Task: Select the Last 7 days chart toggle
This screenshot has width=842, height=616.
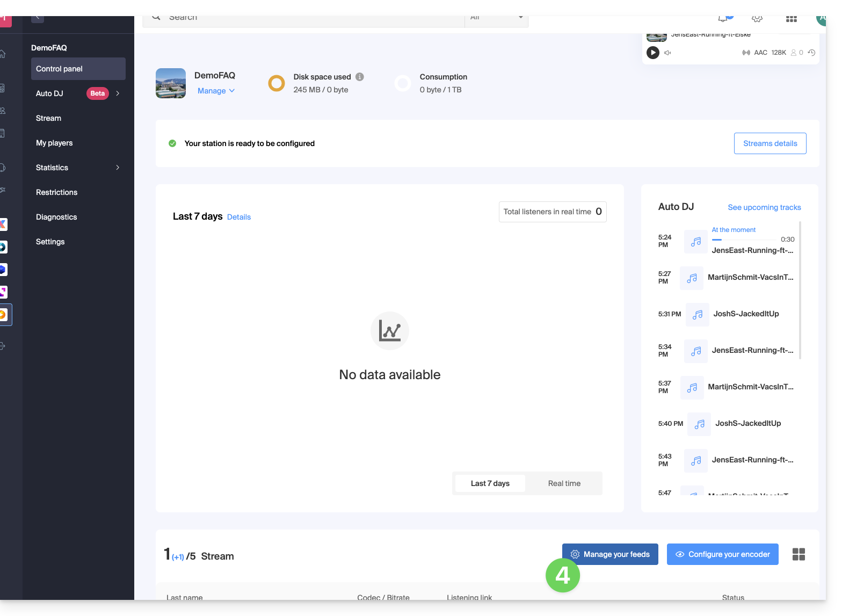Action: (490, 483)
